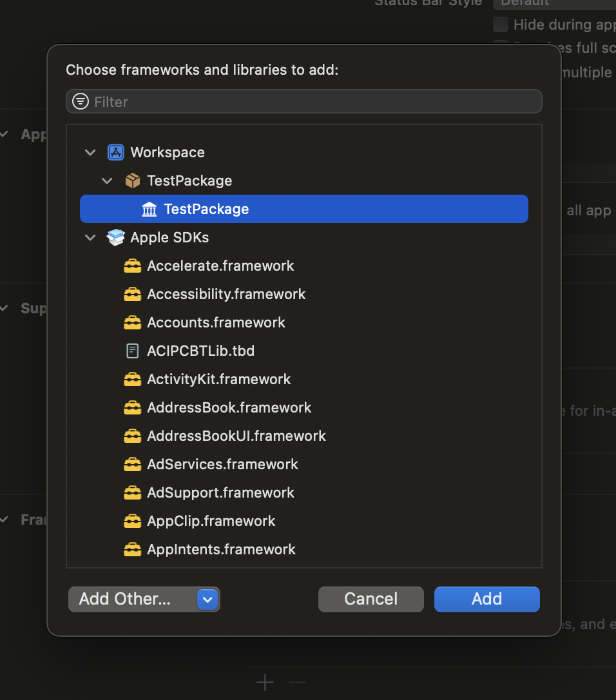Click the Cancel button
Viewport: 616px width, 700px height.
coord(371,599)
